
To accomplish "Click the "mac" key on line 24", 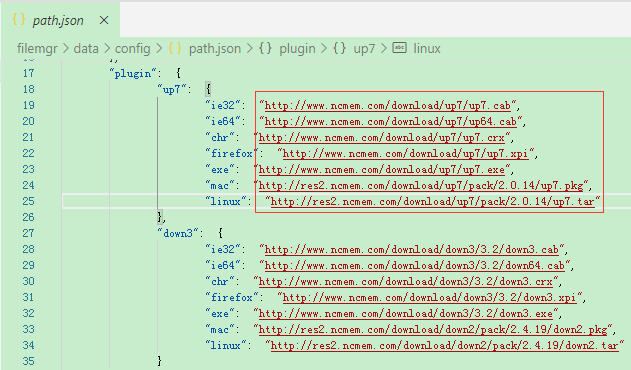I will pos(220,186).
